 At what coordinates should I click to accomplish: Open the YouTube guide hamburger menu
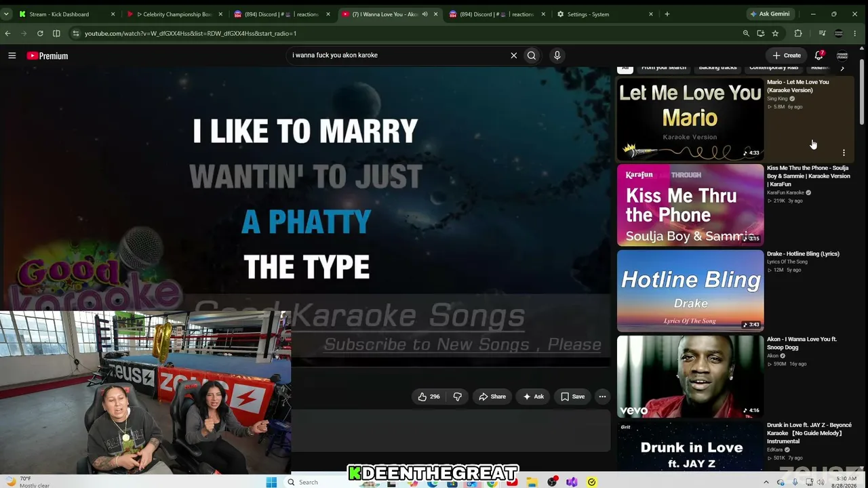pyautogui.click(x=12, y=56)
